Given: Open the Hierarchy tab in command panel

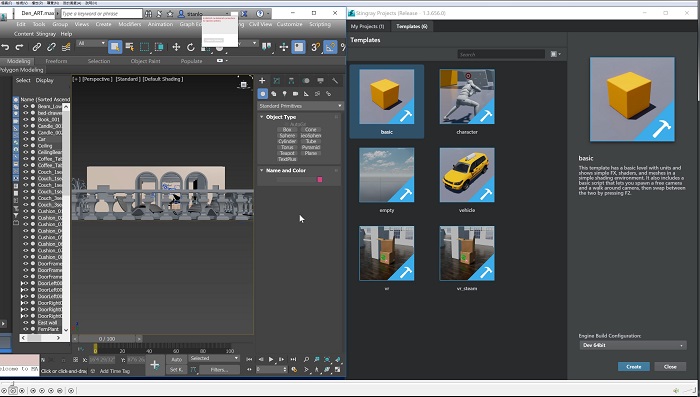Looking at the screenshot, I should (x=291, y=80).
